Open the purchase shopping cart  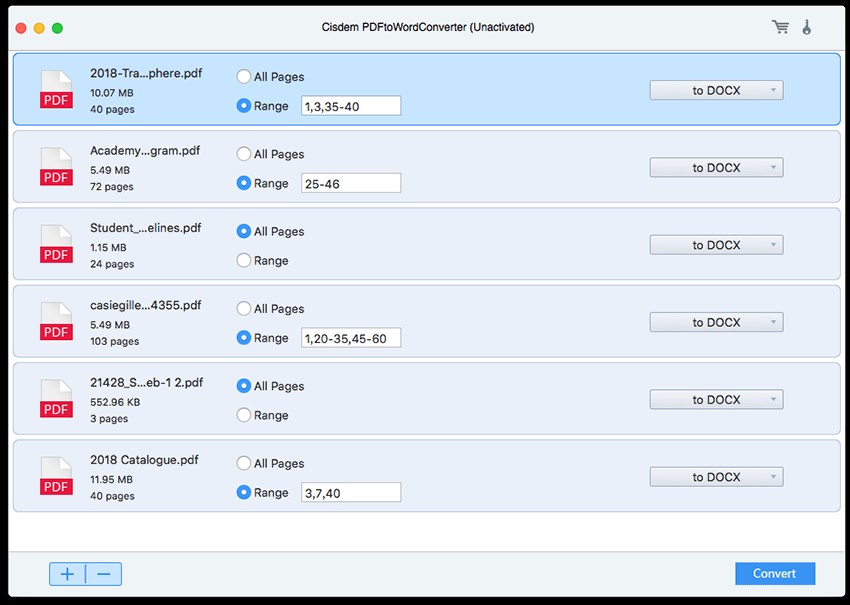pyautogui.click(x=781, y=27)
